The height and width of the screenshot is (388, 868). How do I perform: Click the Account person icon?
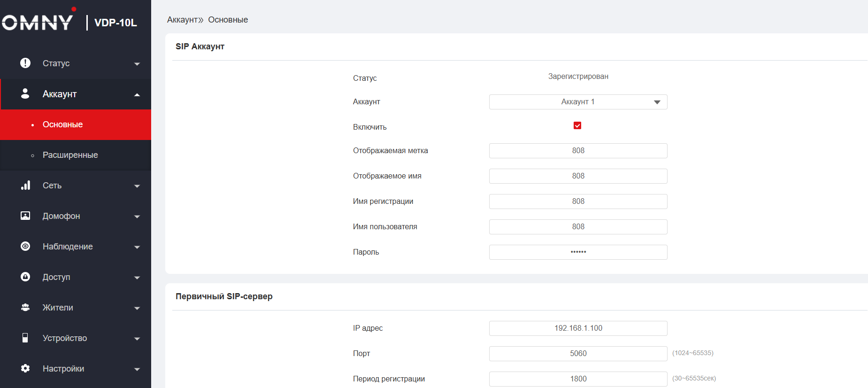pyautogui.click(x=25, y=94)
